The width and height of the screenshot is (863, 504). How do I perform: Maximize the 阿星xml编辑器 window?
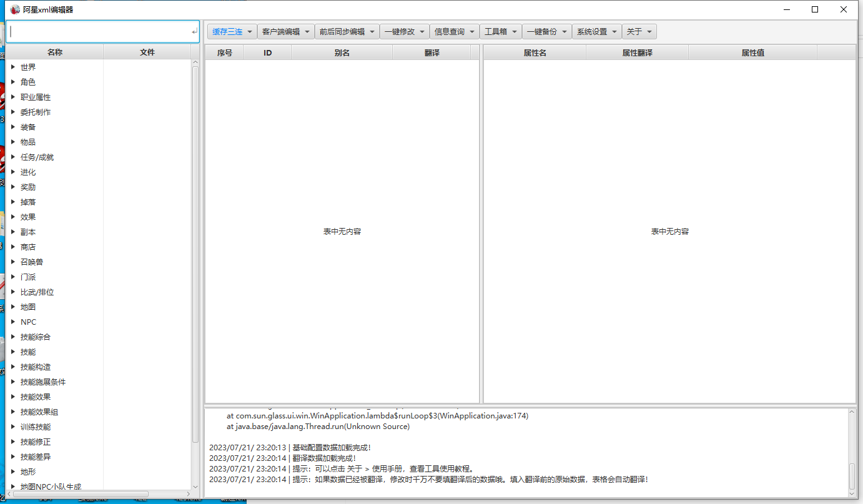click(x=815, y=9)
